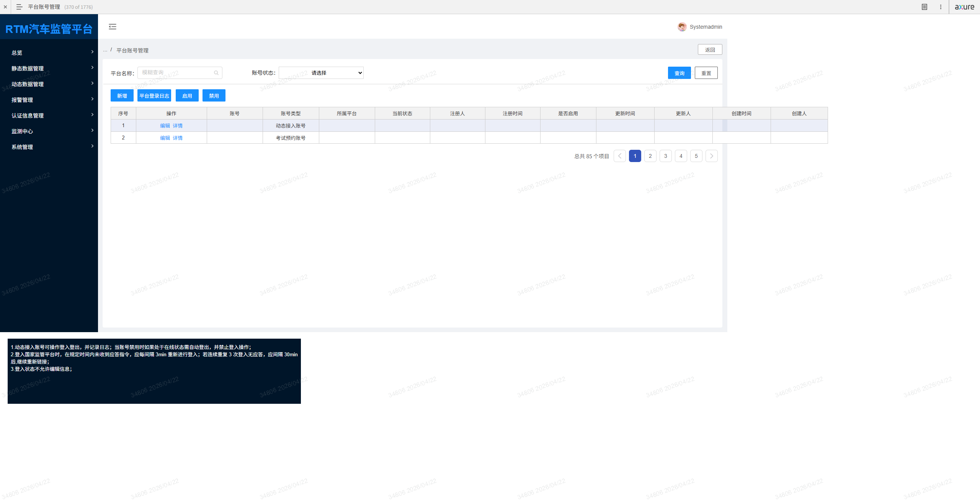980x503 pixels.
Task: Open the Axure three-dot options menu
Action: (x=941, y=7)
